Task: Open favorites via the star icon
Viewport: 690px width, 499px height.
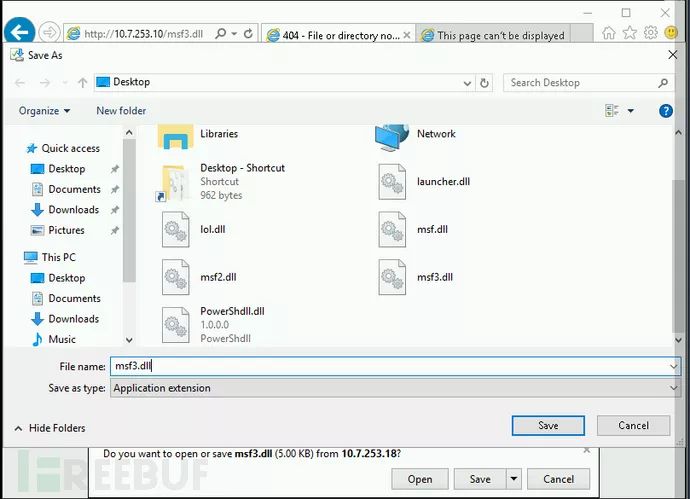Action: 630,33
